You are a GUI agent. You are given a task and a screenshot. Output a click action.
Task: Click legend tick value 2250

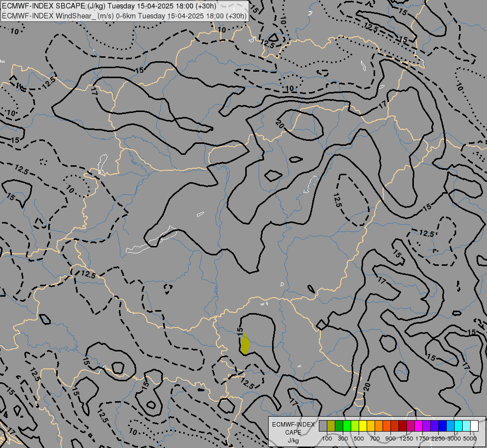click(438, 439)
